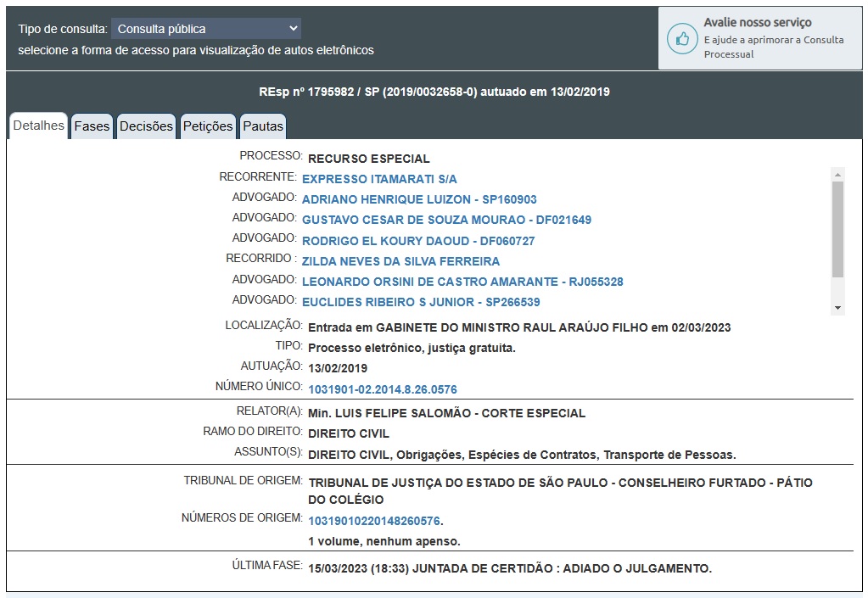Open the Decisões tab
Screen dimensions: 868x598
(x=146, y=126)
